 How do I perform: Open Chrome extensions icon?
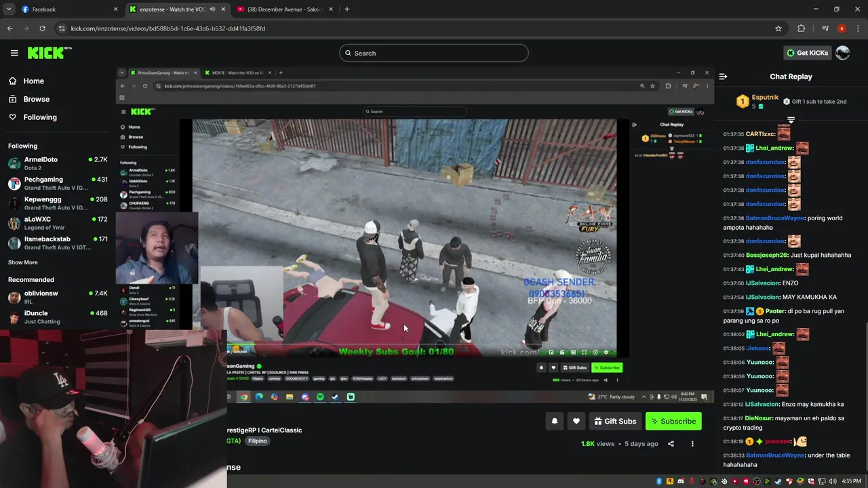[x=801, y=28]
